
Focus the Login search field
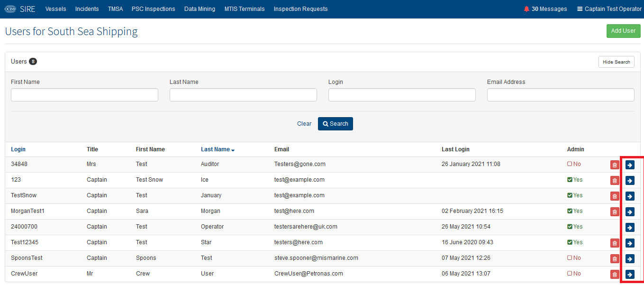click(x=402, y=95)
